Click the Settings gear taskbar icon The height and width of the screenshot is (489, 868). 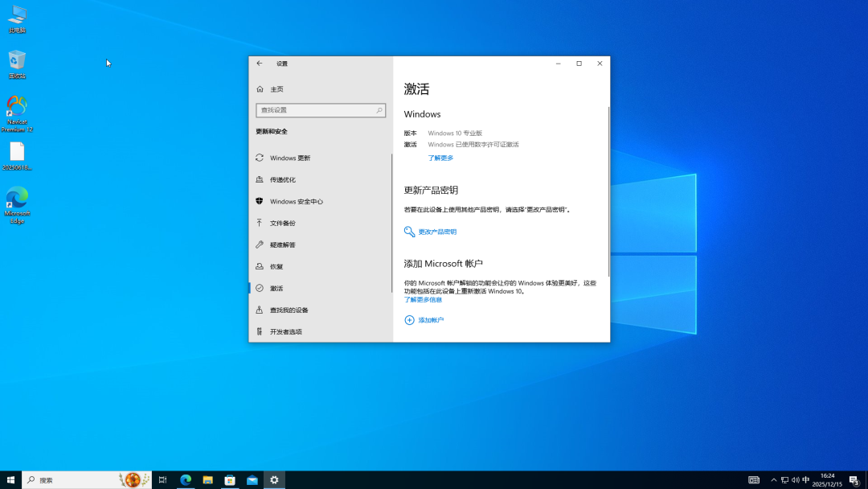tap(274, 480)
